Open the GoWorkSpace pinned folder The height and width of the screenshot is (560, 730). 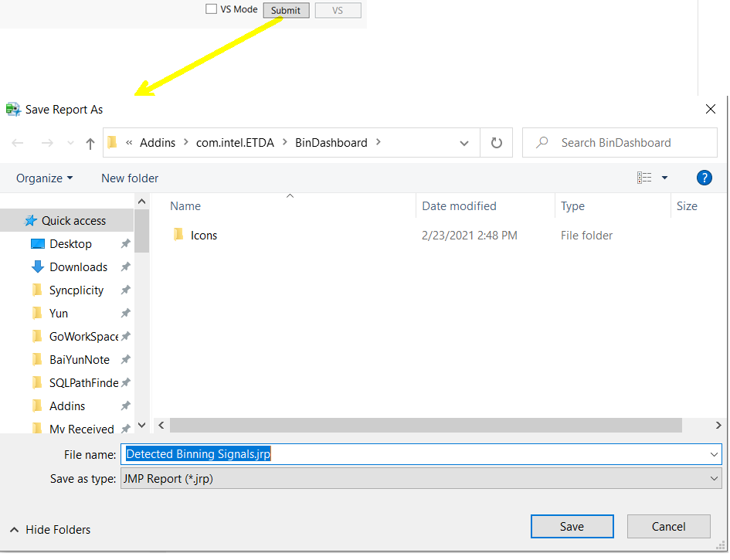point(83,336)
